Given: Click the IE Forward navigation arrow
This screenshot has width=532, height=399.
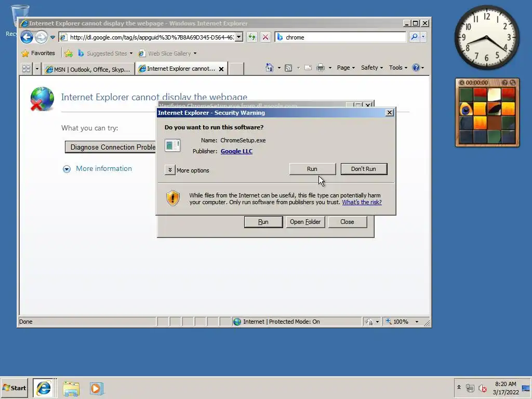Looking at the screenshot, I should (x=42, y=37).
